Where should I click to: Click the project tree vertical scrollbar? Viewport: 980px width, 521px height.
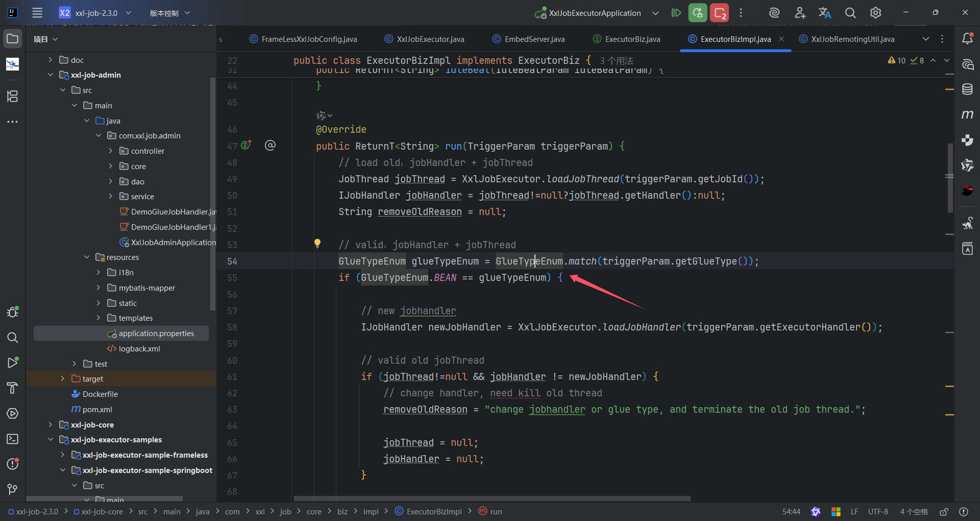click(213, 194)
